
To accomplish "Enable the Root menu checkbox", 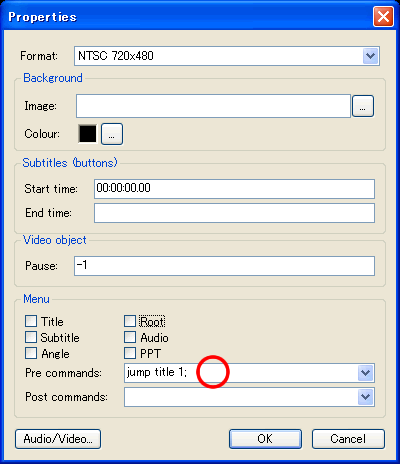I will pos(130,321).
